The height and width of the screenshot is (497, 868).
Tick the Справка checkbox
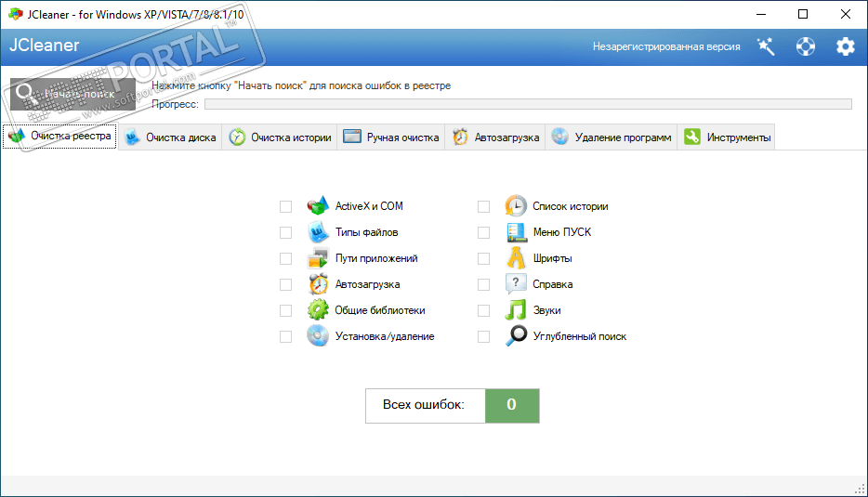pyautogui.click(x=484, y=284)
